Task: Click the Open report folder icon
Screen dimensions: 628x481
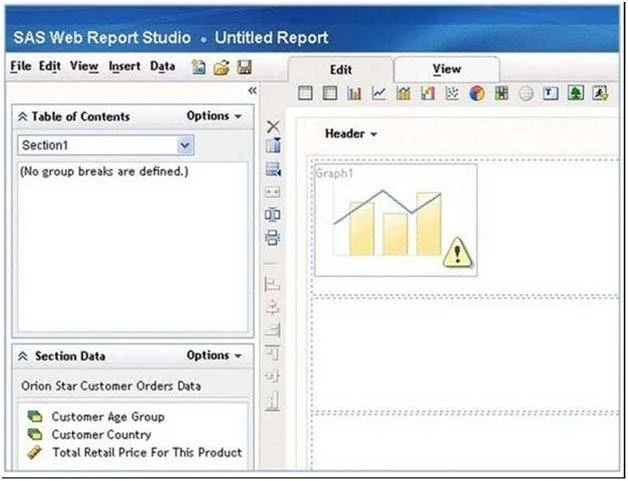Action: [x=221, y=67]
